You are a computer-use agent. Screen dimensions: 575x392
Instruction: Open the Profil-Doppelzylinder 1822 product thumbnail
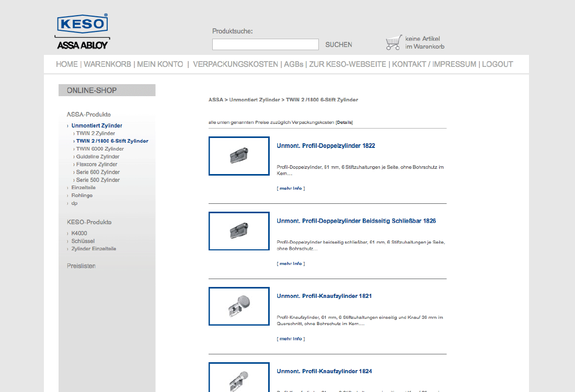coord(239,156)
